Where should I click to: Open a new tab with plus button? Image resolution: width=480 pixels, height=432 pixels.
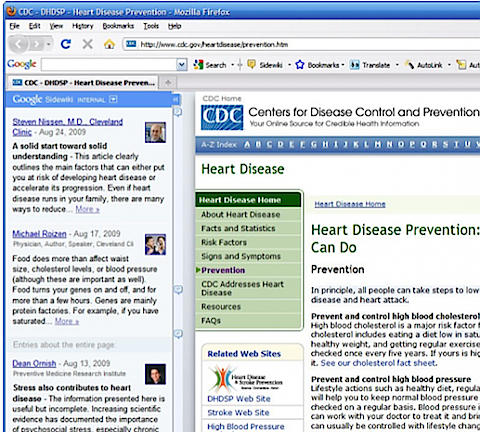point(168,83)
